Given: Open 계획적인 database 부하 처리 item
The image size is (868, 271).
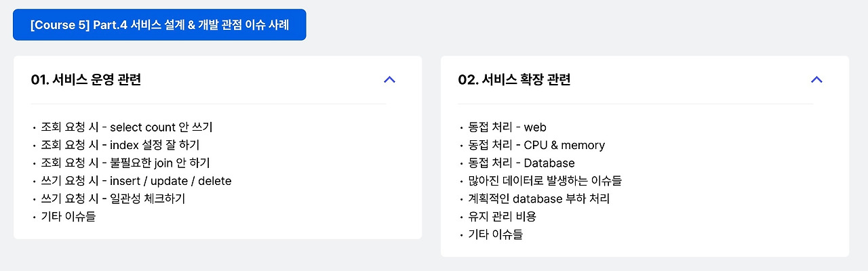Looking at the screenshot, I should (539, 199).
